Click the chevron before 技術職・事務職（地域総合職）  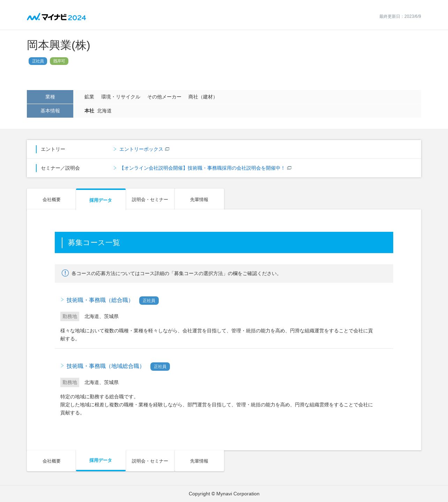(x=62, y=366)
